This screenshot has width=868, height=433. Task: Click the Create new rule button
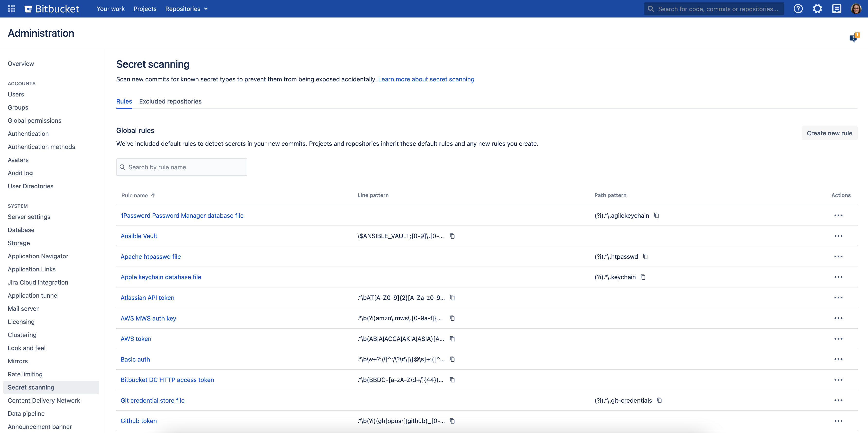[x=829, y=133]
